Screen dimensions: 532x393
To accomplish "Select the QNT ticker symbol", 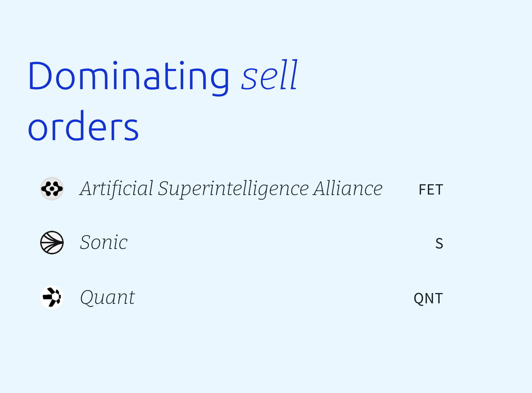I will pyautogui.click(x=428, y=298).
